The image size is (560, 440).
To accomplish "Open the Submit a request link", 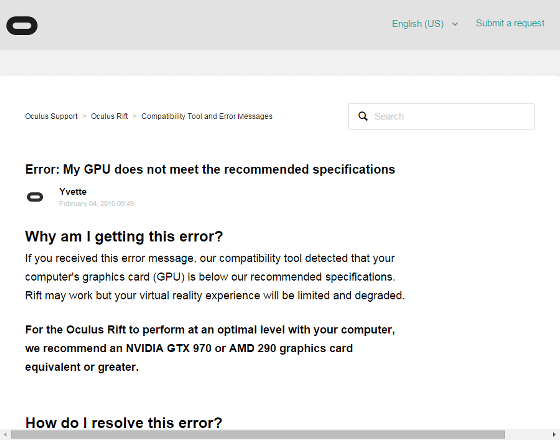I will [x=510, y=23].
